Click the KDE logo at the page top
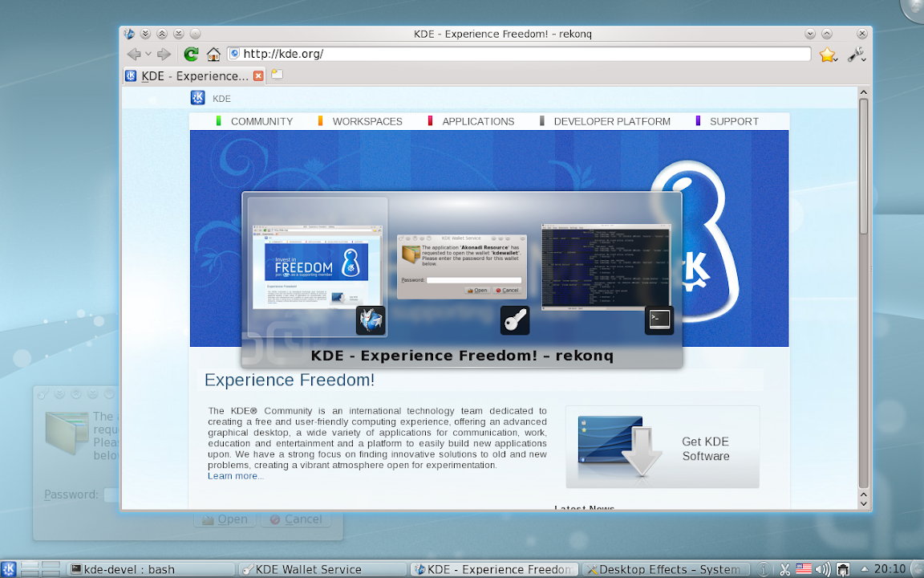 coord(197,98)
